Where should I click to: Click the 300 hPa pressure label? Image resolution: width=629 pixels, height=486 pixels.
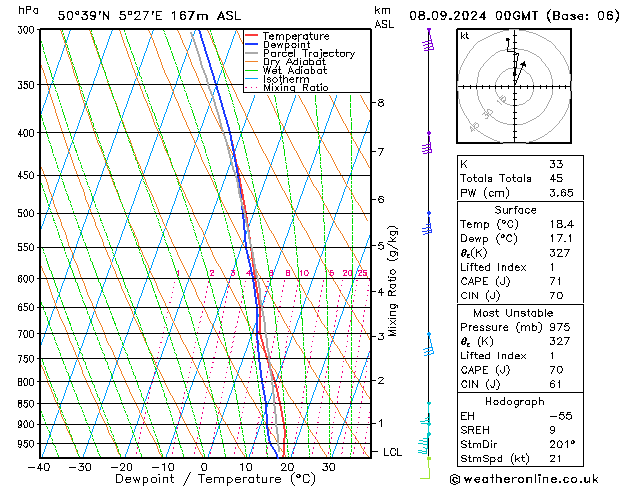click(28, 30)
